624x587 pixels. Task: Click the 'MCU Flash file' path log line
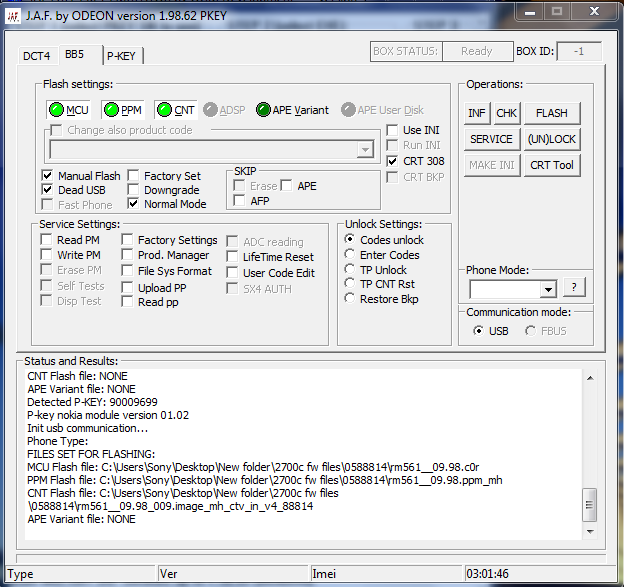click(253, 467)
